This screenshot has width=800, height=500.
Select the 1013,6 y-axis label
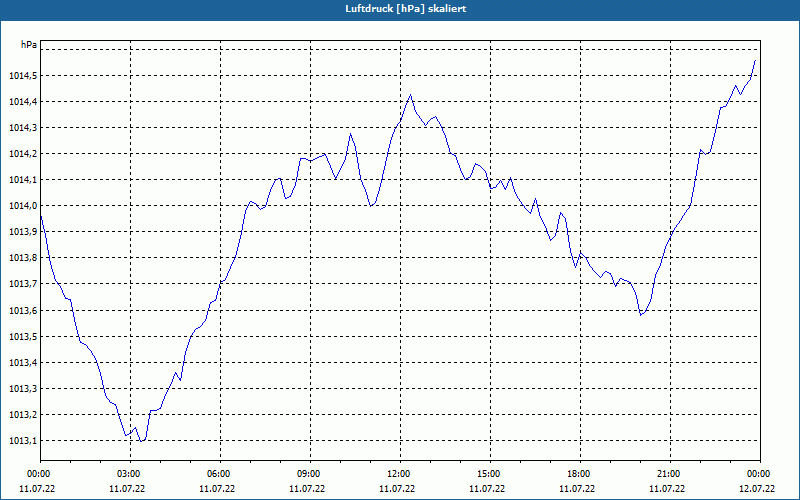[23, 311]
